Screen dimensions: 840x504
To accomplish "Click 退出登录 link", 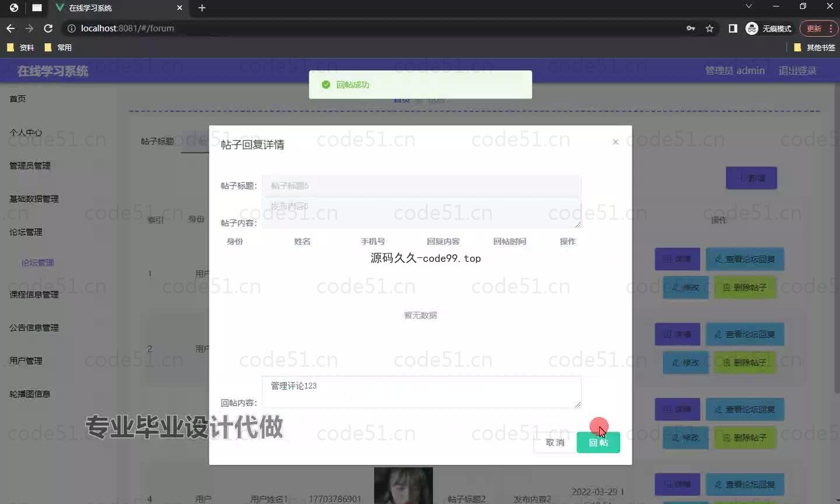I will pyautogui.click(x=797, y=71).
